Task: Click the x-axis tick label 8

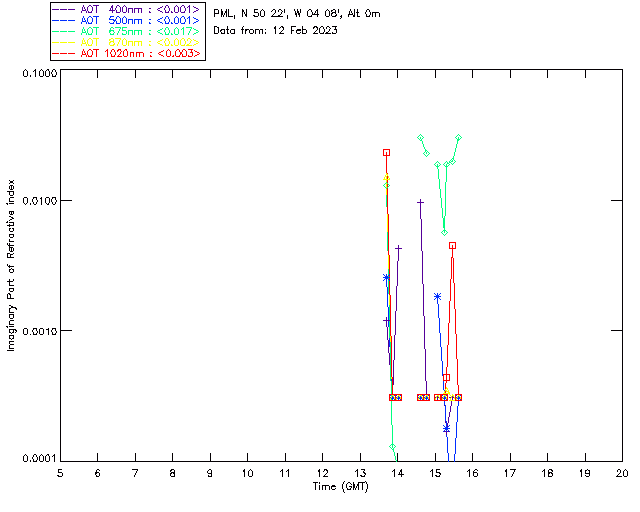Action: click(173, 473)
